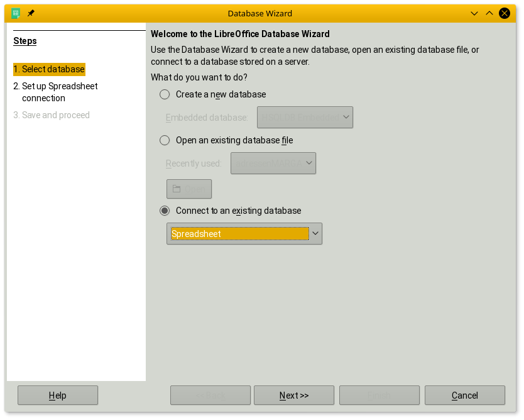Viewport: 524px width, 420px height.
Task: Click the Finish button
Action: point(379,395)
